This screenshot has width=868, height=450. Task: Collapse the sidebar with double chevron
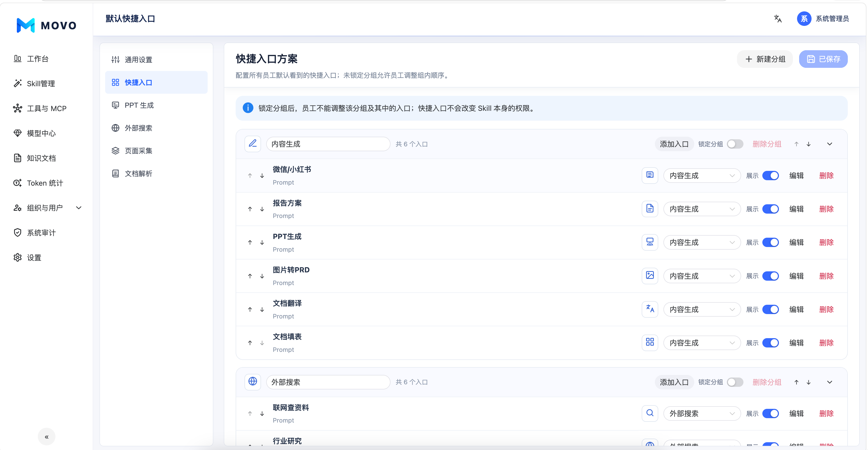[x=47, y=437]
